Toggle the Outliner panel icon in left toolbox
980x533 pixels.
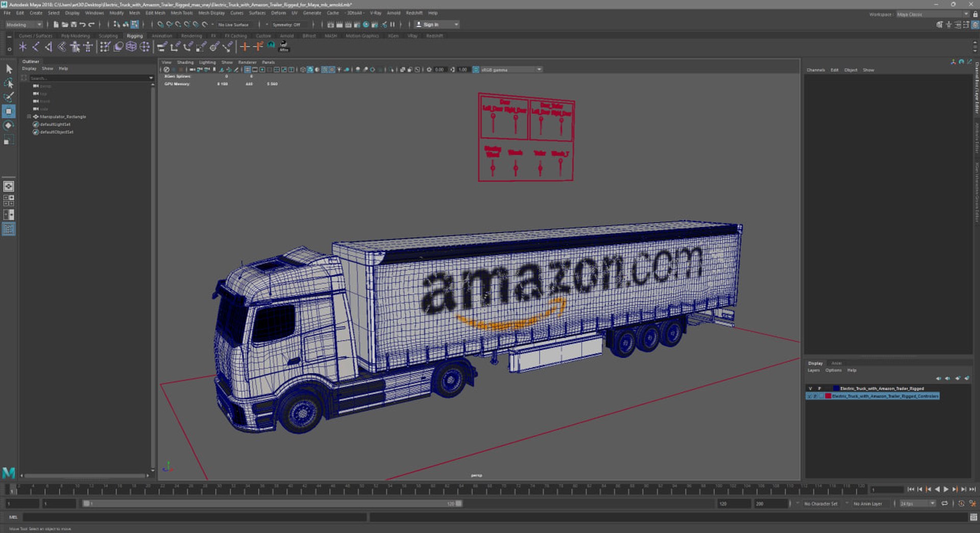pyautogui.click(x=9, y=229)
